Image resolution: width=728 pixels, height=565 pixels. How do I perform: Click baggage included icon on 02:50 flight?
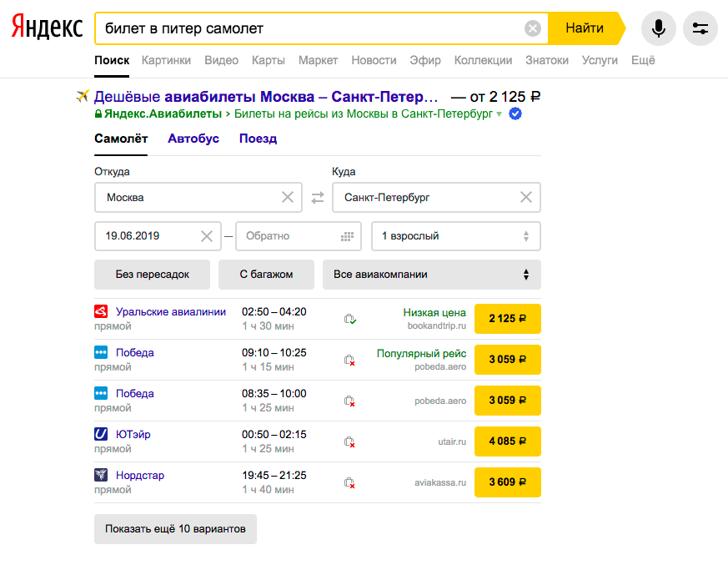[x=349, y=319]
